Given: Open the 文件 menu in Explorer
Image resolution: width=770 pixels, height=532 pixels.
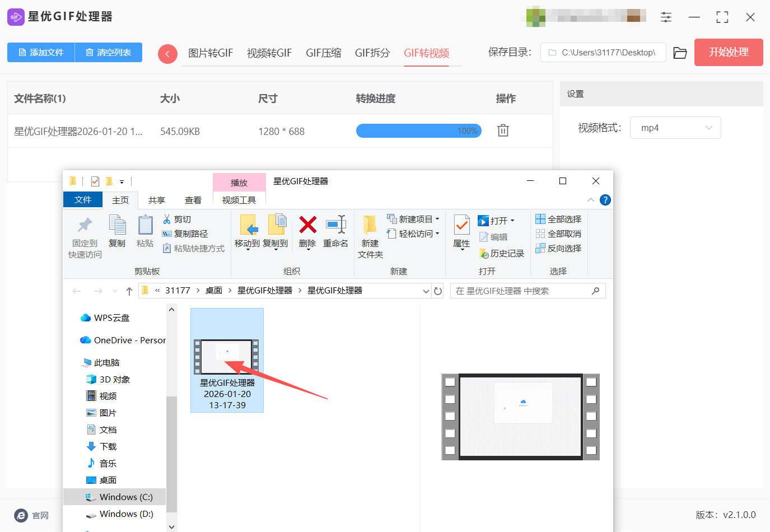Looking at the screenshot, I should (x=82, y=200).
